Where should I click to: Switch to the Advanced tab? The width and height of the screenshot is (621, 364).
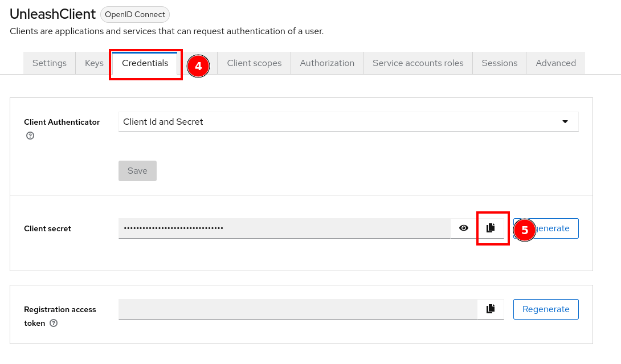[x=555, y=63]
